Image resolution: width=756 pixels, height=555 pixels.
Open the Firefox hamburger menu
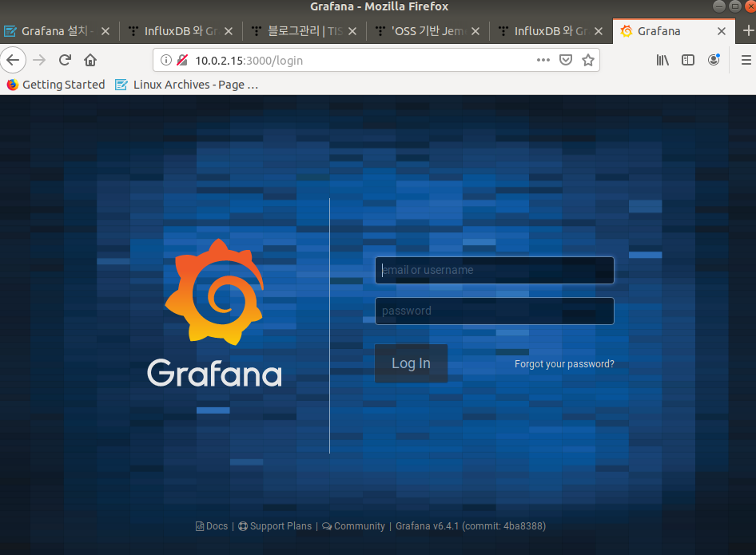click(x=746, y=60)
